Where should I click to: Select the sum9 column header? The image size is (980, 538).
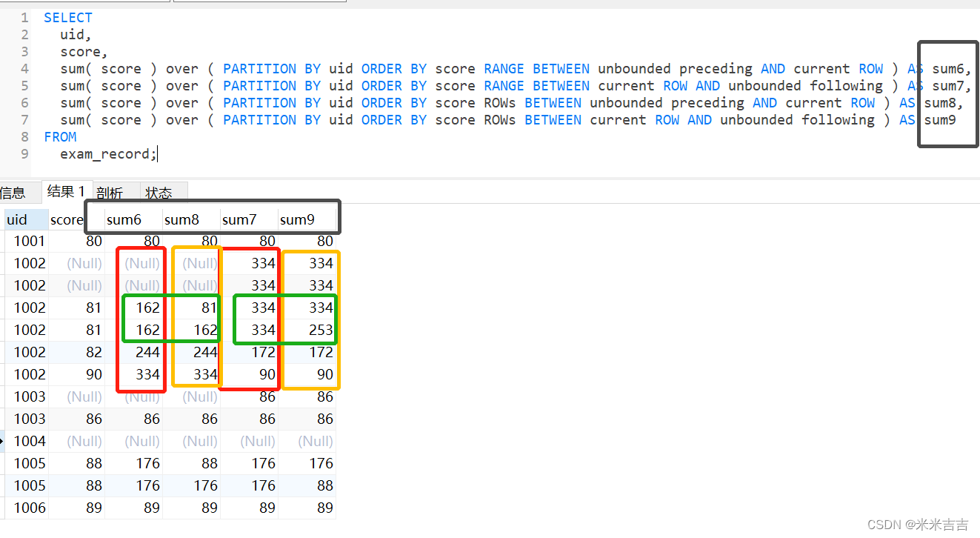coord(307,219)
